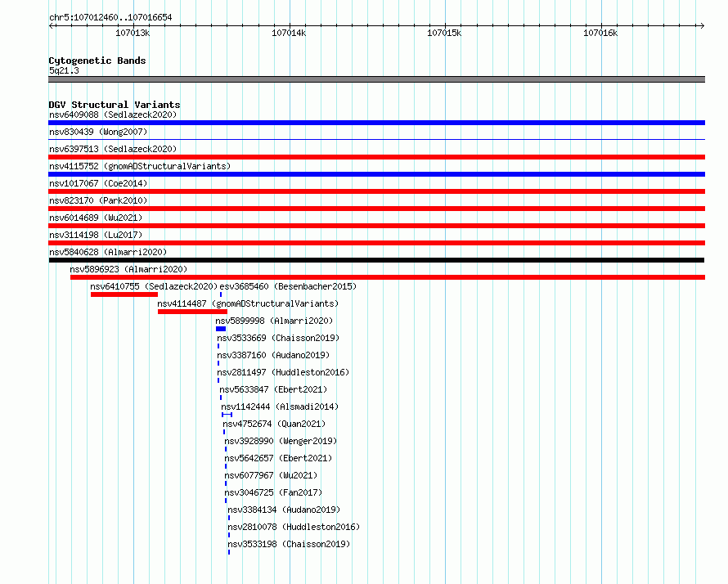The width and height of the screenshot is (728, 584).
Task: Click blue bracket glyph of nsv1142444
Action: (227, 415)
